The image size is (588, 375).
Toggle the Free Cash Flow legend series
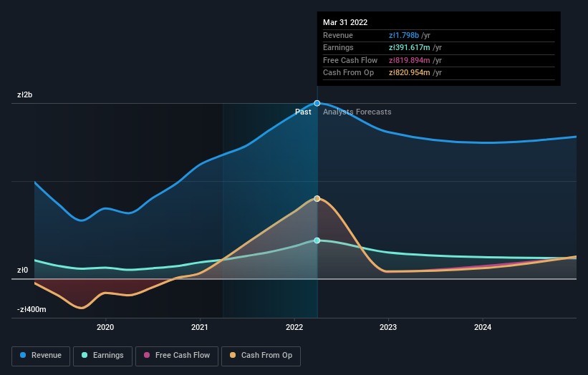177,356
